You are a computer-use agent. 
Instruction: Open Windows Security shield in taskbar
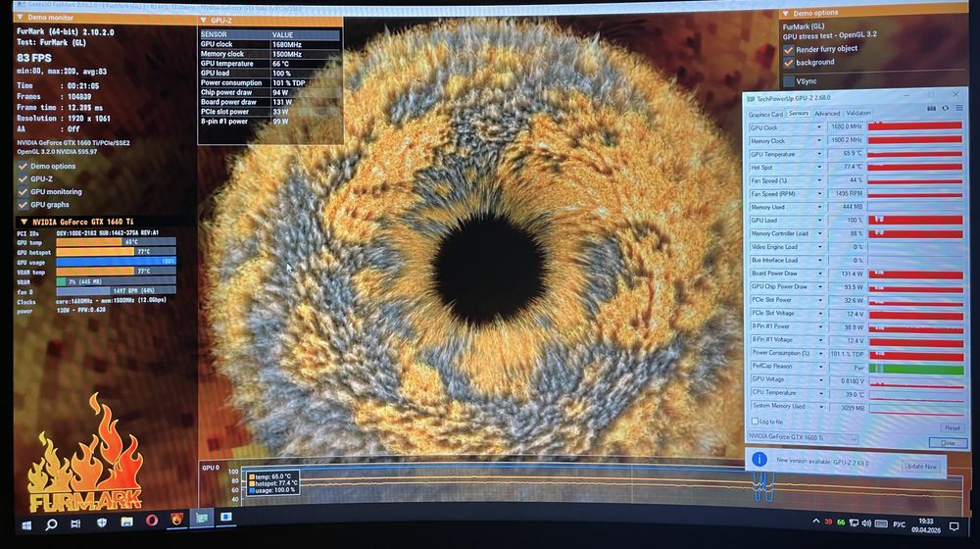pyautogui.click(x=101, y=523)
